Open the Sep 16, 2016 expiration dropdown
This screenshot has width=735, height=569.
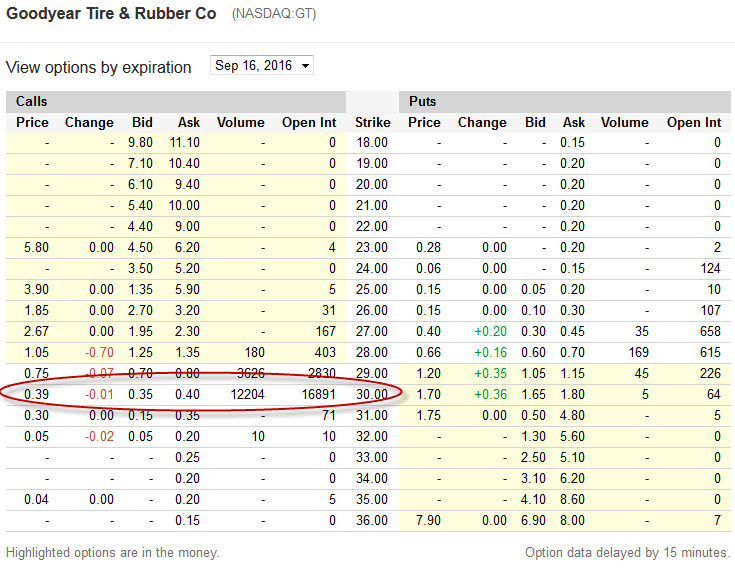point(262,66)
